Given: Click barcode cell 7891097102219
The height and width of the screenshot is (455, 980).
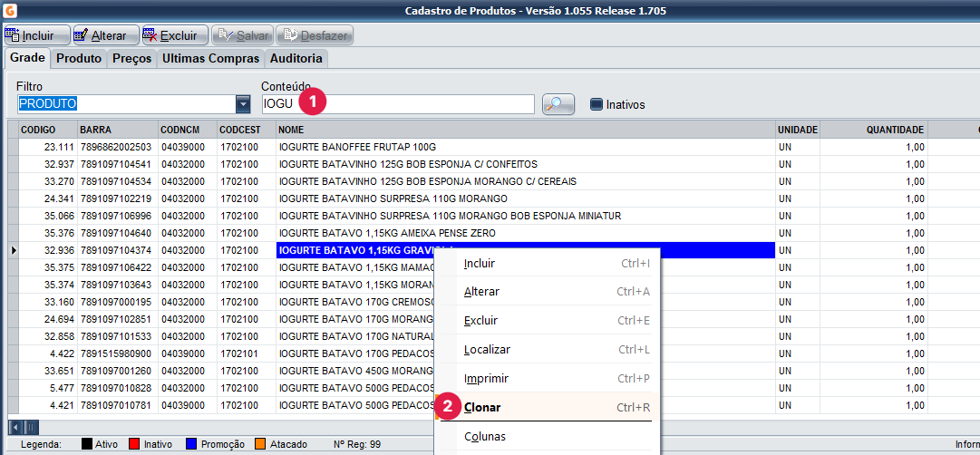Looking at the screenshot, I should [x=118, y=198].
